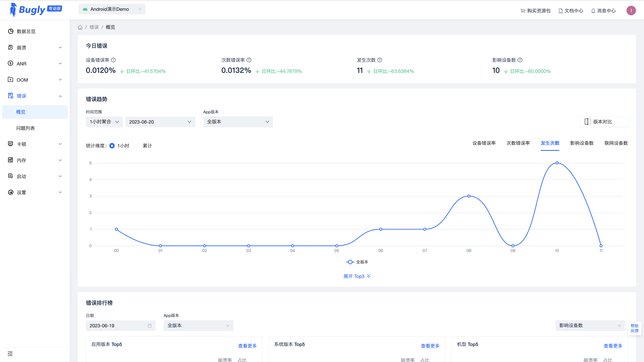The width and height of the screenshot is (644, 362).
Task: Open the ranking App版本 全版本 dropdown
Action: (x=198, y=326)
